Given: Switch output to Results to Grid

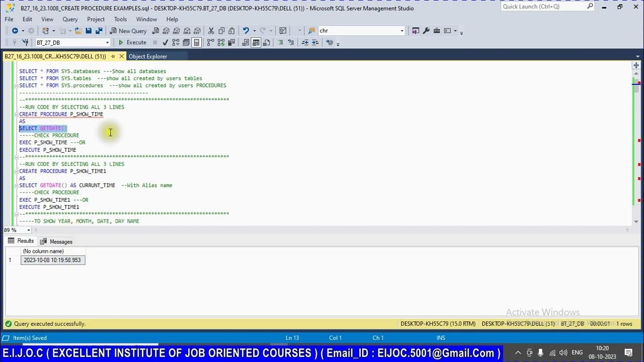Looking at the screenshot, I should click(x=256, y=43).
